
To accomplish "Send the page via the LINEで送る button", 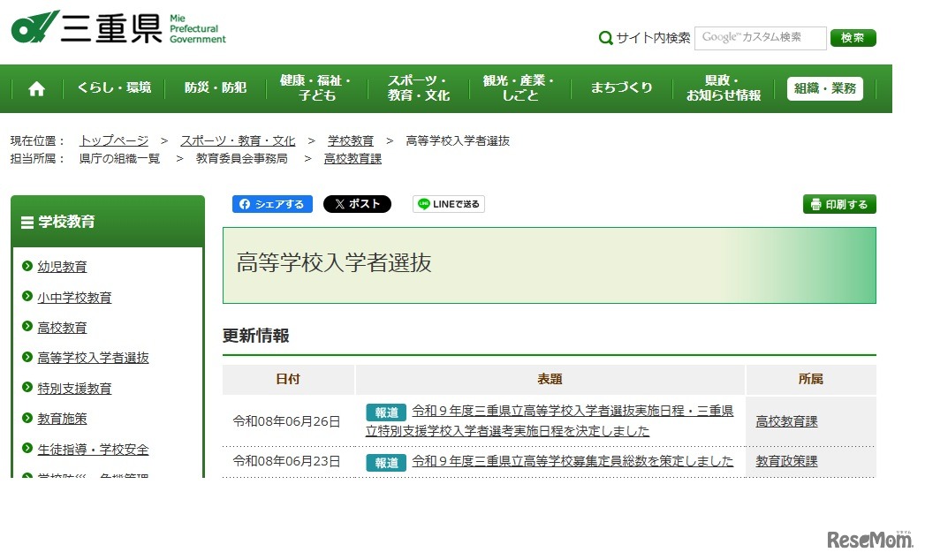I will pyautogui.click(x=448, y=204).
